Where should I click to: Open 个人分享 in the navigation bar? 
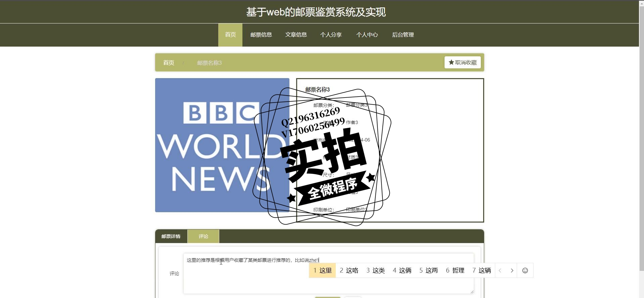pyautogui.click(x=331, y=35)
